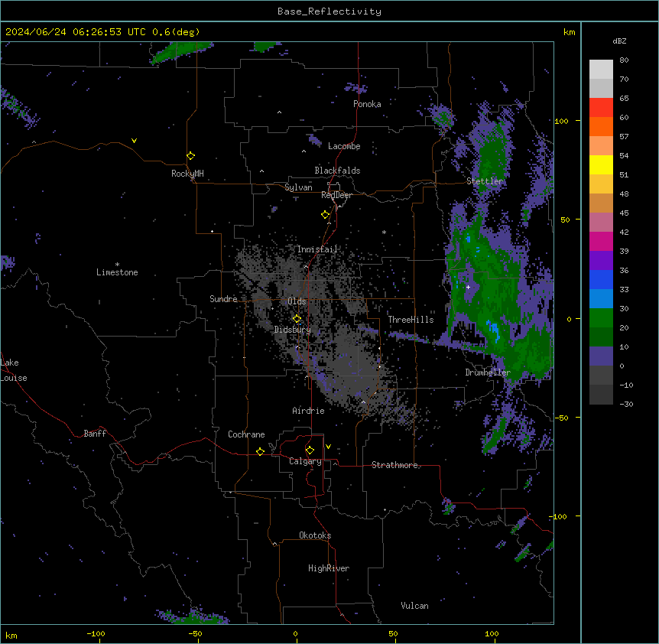Pick the light blue 30-33 dBZ legend swatch
Screen dimensions: 659x644
pyautogui.click(x=601, y=299)
